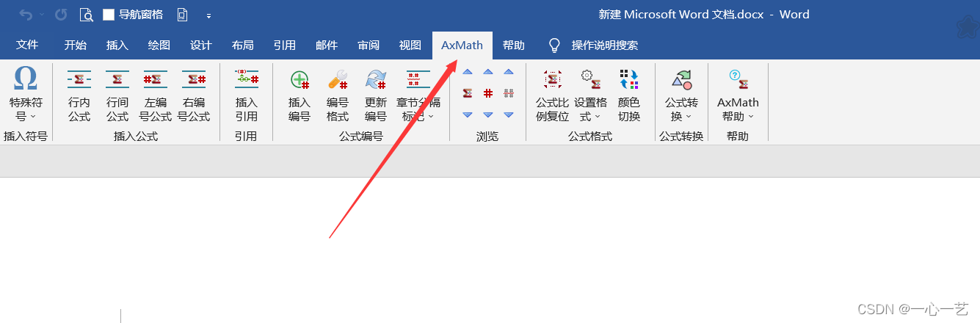Image resolution: width=980 pixels, height=323 pixels.
Task: Open print preview from quick access toolbar
Action: (x=87, y=15)
